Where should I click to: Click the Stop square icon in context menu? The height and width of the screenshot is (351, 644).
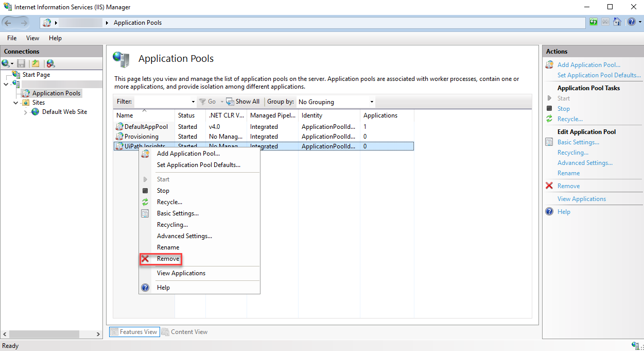coord(145,191)
